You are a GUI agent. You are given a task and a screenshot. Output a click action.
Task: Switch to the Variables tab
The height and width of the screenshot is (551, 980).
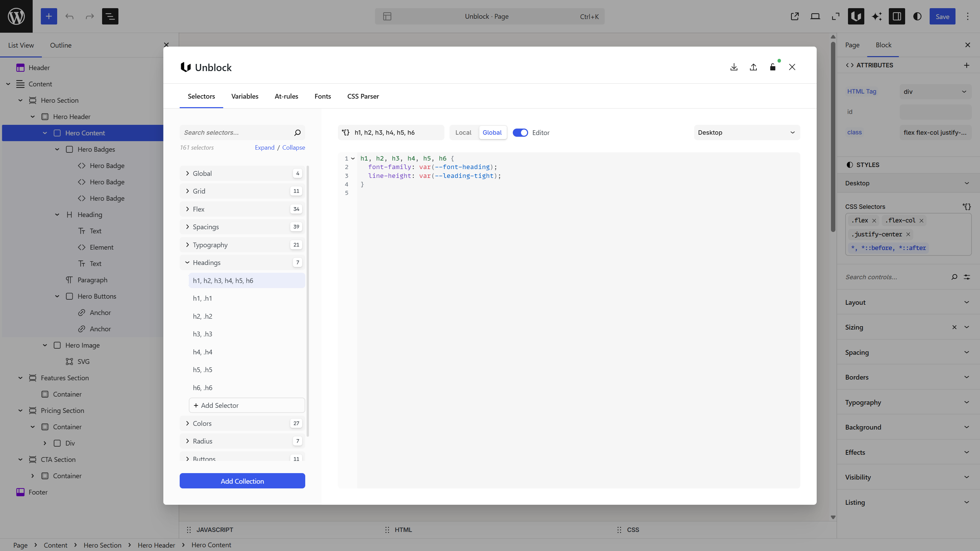tap(245, 96)
